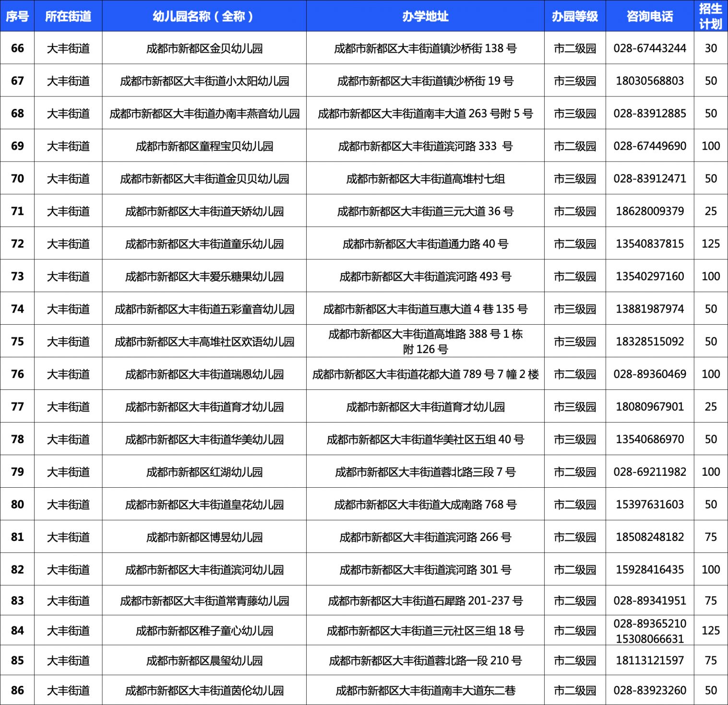Image resolution: width=728 pixels, height=705 pixels.
Task: Select phone number 028-67449690
Action: [x=650, y=146]
